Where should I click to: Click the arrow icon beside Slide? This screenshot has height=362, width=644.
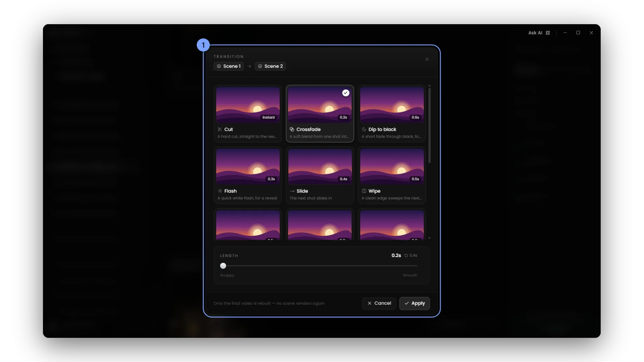click(x=292, y=191)
